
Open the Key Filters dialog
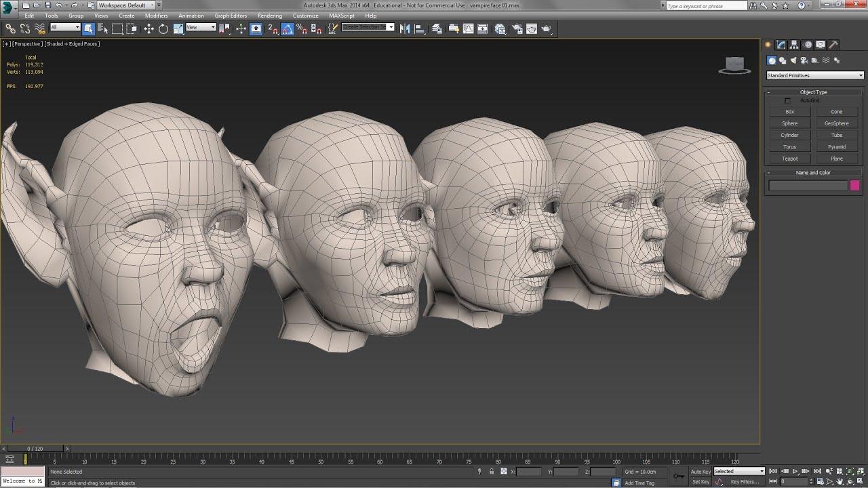pos(745,482)
